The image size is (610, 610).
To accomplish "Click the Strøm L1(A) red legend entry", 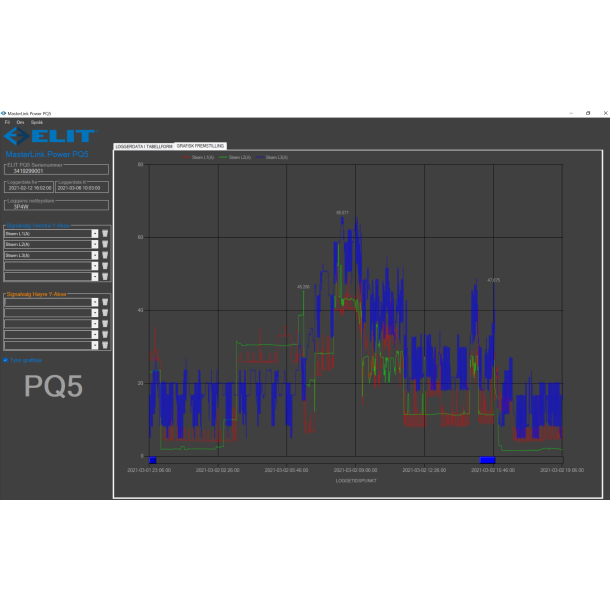I will point(198,157).
